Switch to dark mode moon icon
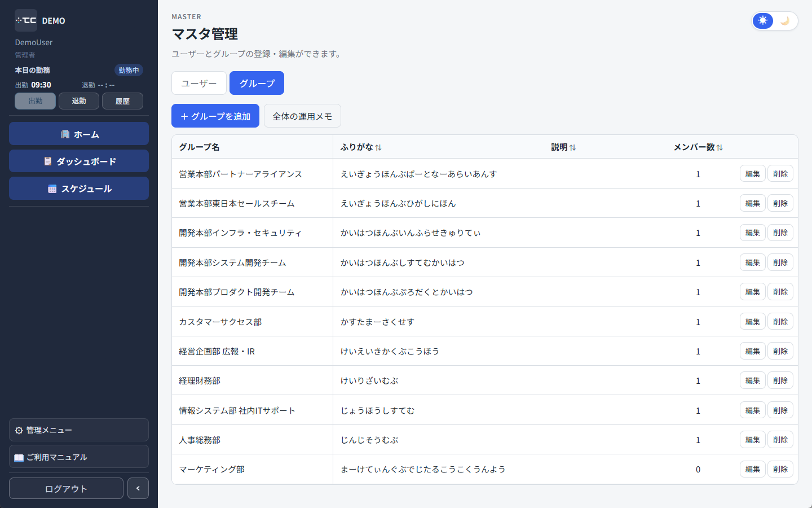Image resolution: width=812 pixels, height=508 pixels. (785, 21)
